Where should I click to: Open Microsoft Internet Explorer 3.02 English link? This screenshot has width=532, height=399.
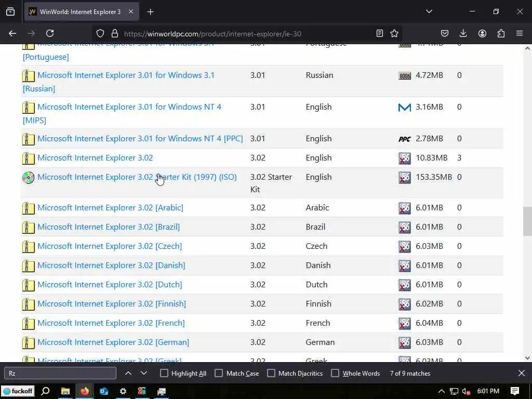pyautogui.click(x=95, y=158)
